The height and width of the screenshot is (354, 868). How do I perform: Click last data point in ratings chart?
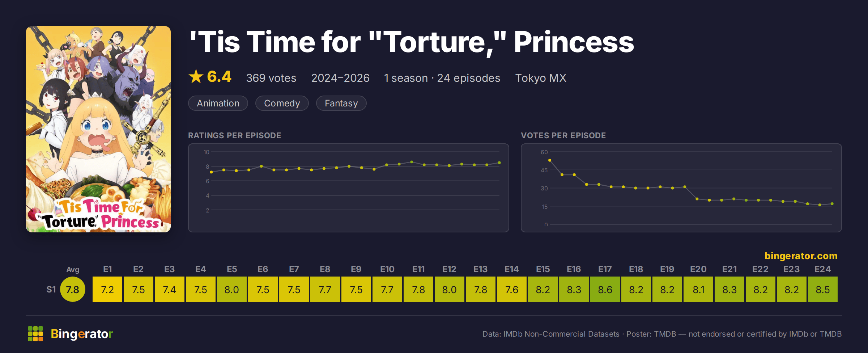click(x=499, y=163)
